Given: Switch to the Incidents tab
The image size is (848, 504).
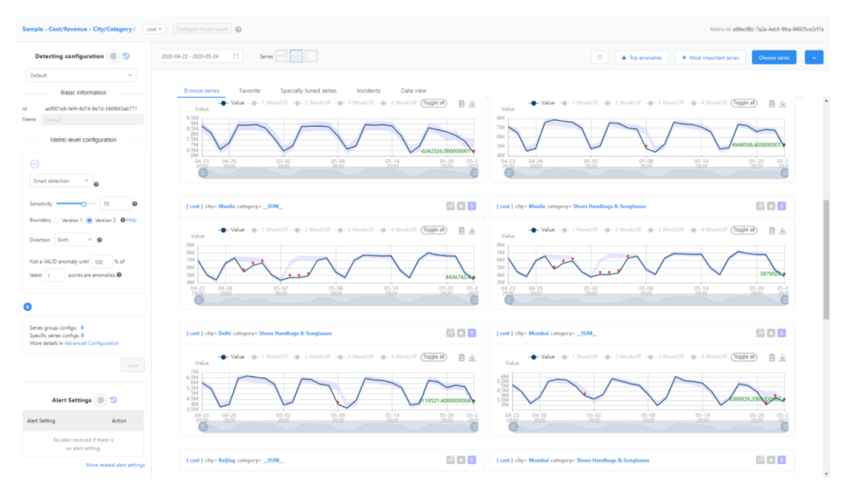Looking at the screenshot, I should 369,90.
